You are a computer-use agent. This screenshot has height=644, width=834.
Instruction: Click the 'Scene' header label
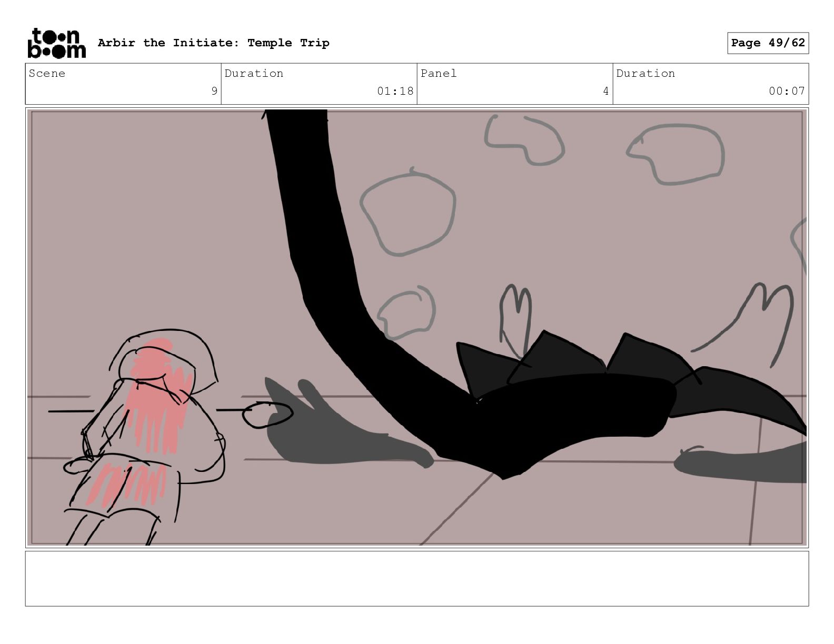pyautogui.click(x=47, y=73)
